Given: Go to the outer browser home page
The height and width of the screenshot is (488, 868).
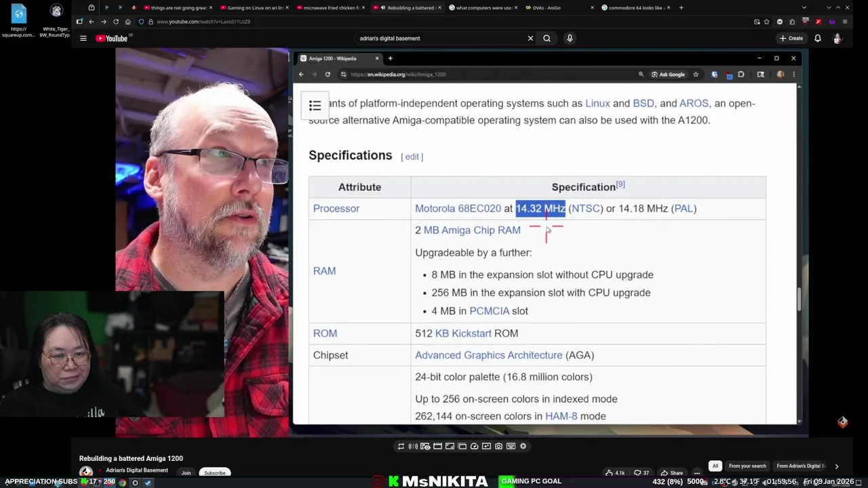Looking at the screenshot, I should pos(127,22).
